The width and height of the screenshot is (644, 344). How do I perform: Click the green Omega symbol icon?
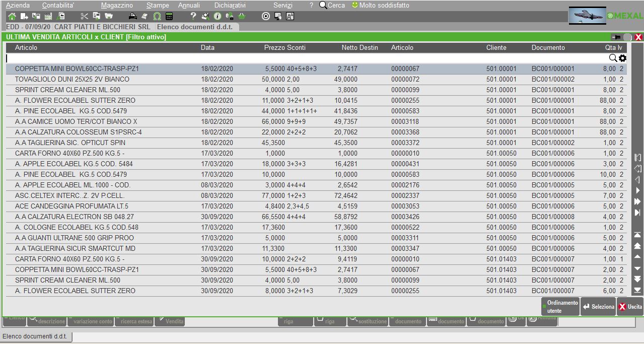[157, 16]
